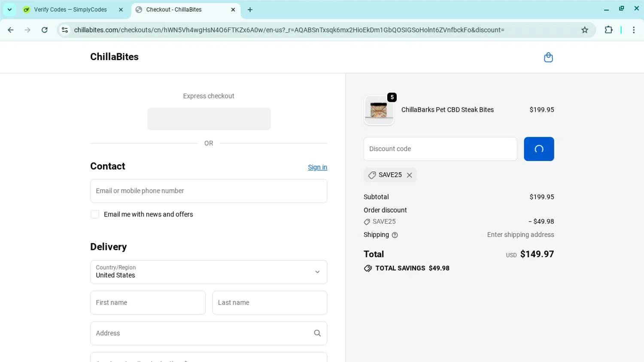Focus the Last name field

pyautogui.click(x=270, y=303)
